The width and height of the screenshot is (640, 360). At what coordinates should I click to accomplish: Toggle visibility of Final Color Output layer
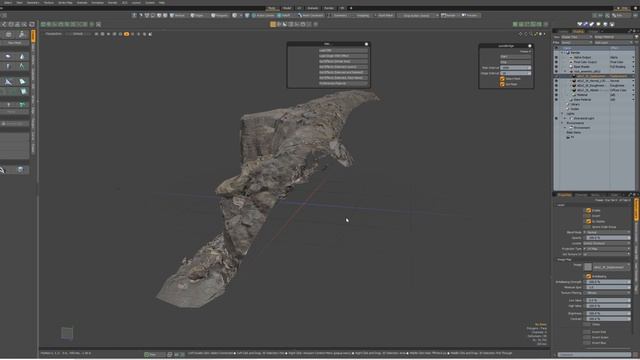pos(556,62)
